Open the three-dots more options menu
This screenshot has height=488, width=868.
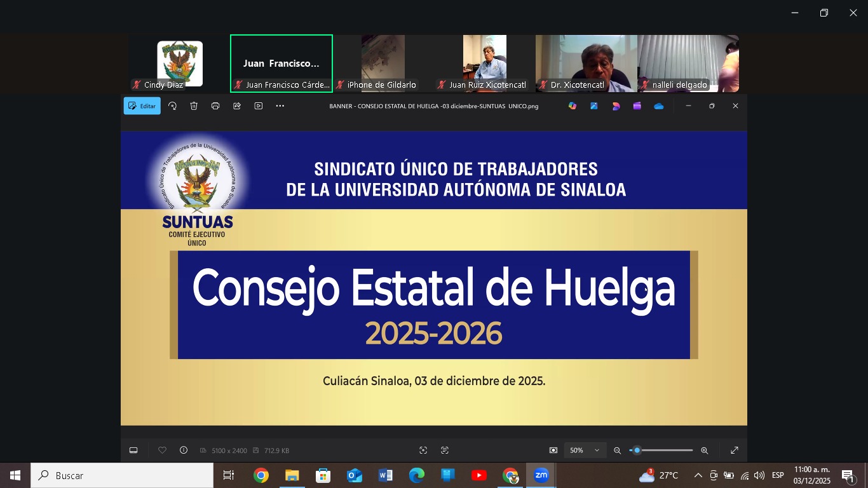pyautogui.click(x=280, y=106)
